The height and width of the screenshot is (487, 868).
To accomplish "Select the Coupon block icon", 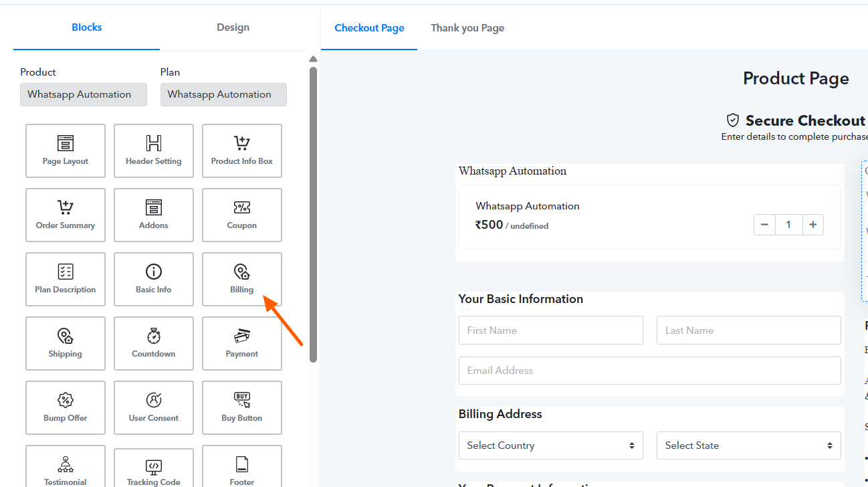I will 242,208.
